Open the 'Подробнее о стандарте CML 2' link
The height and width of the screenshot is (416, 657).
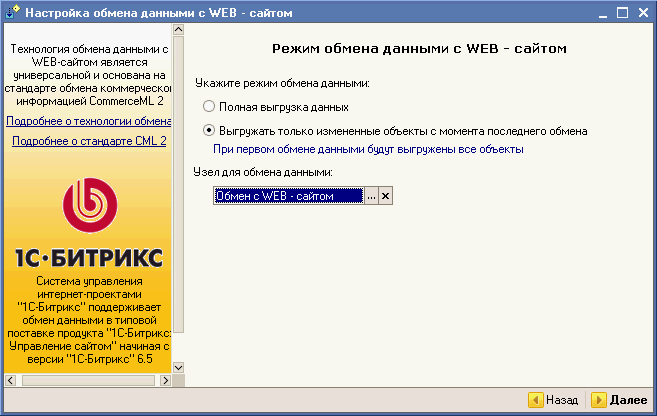[89, 141]
